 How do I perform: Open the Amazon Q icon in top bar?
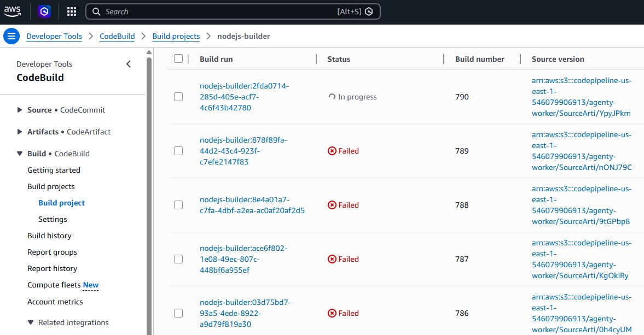44,11
